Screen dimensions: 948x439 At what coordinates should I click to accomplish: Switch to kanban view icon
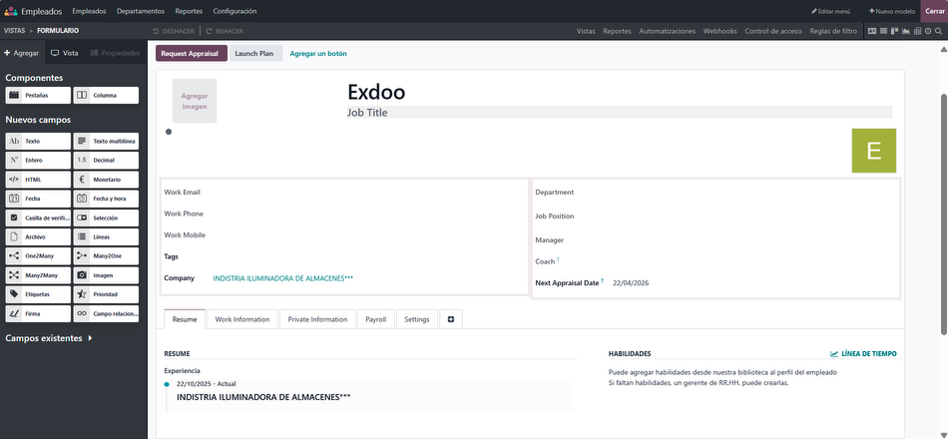(894, 31)
